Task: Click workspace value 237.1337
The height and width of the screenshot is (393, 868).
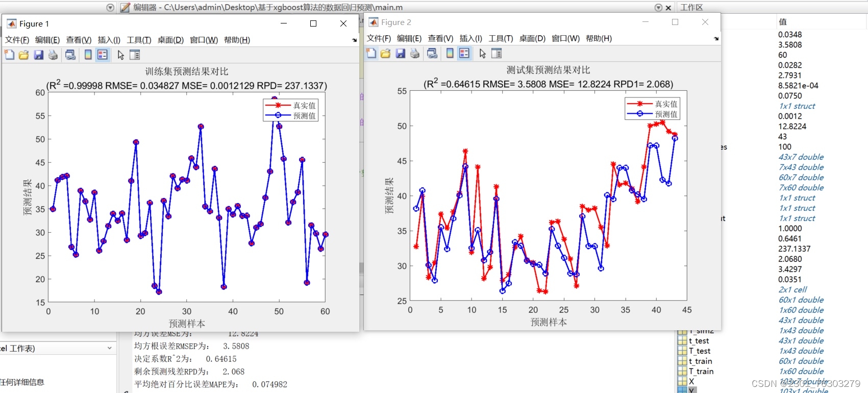Action: coord(794,249)
